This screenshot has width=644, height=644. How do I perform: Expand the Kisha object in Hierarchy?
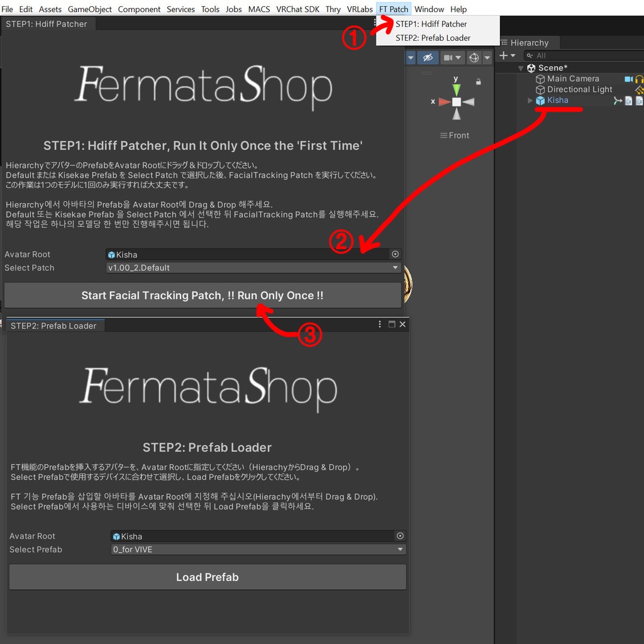[x=530, y=100]
